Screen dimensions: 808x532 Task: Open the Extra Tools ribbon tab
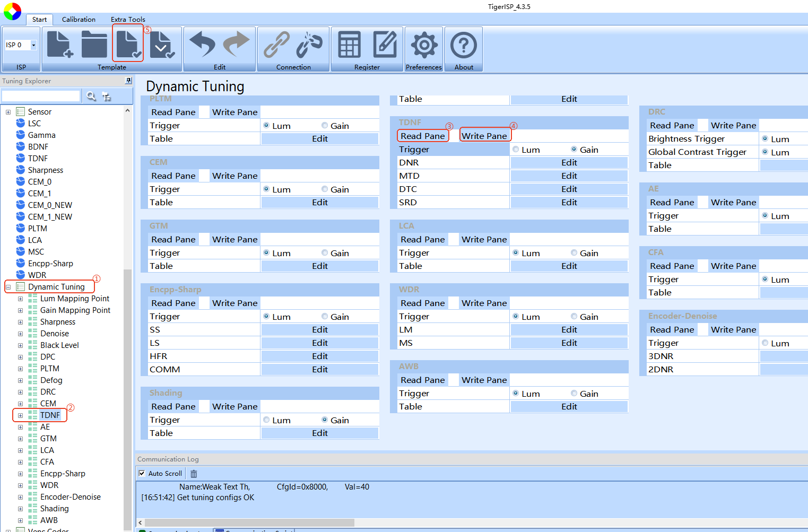[128, 20]
